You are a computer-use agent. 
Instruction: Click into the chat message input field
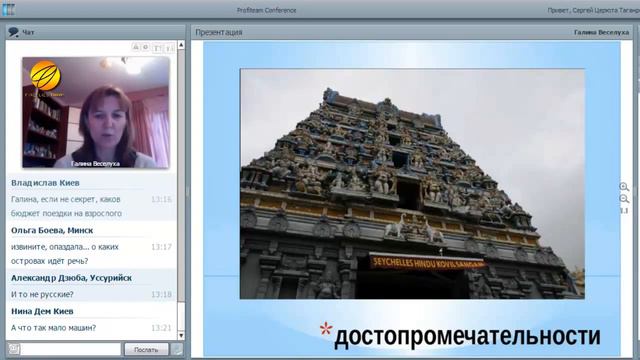(x=71, y=349)
